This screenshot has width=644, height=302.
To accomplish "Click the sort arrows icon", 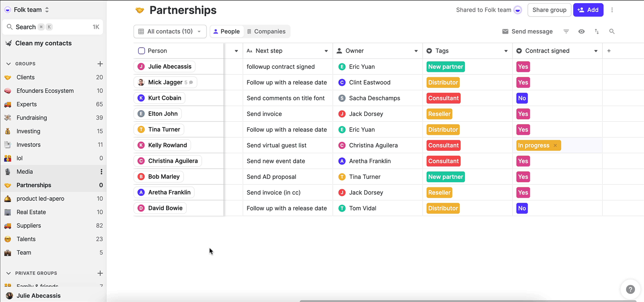I will [597, 31].
